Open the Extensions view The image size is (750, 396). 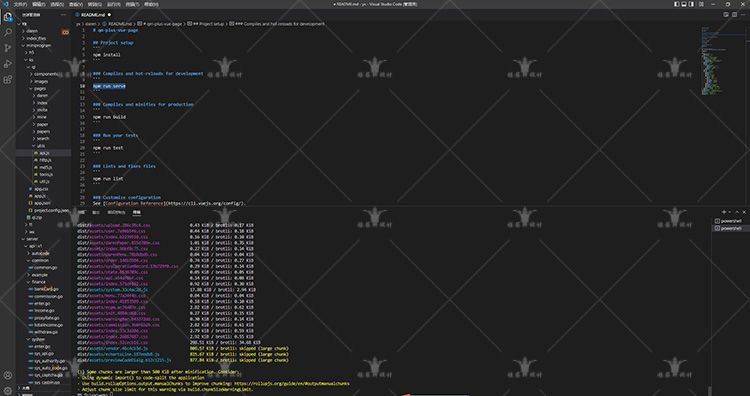pyautogui.click(x=8, y=79)
